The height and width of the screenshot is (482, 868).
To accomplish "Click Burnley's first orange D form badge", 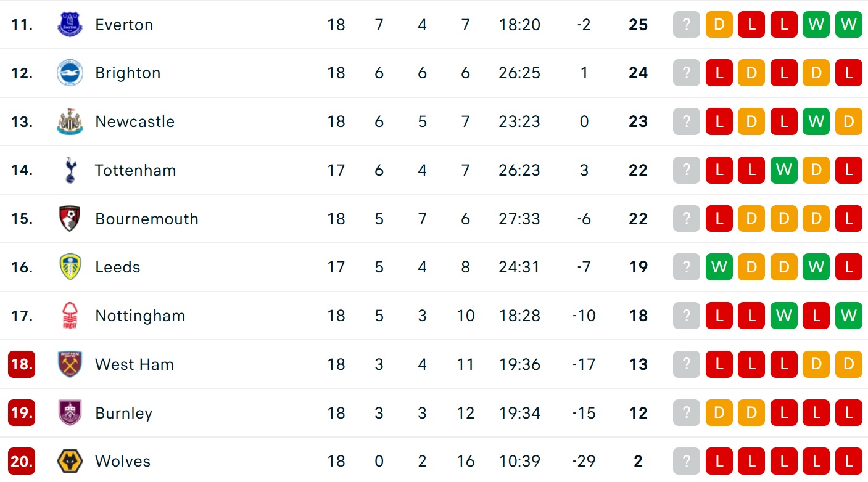I will [719, 413].
